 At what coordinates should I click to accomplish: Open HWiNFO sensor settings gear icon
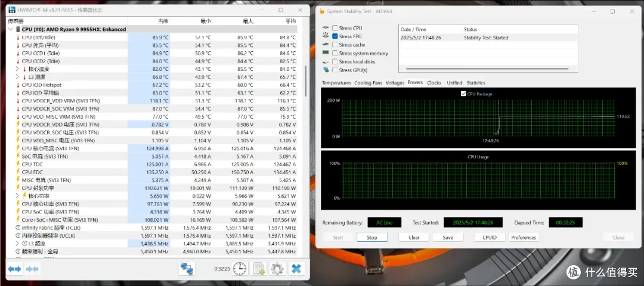[278, 269]
